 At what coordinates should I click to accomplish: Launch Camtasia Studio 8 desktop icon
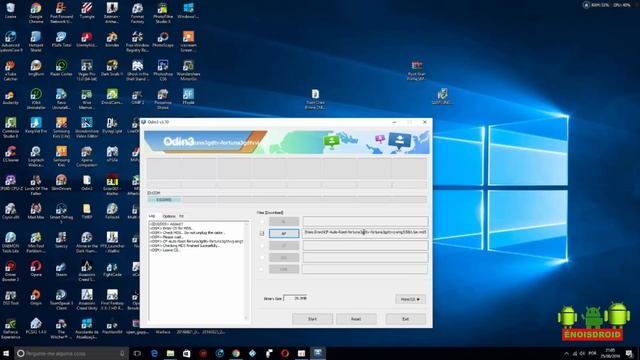11,127
